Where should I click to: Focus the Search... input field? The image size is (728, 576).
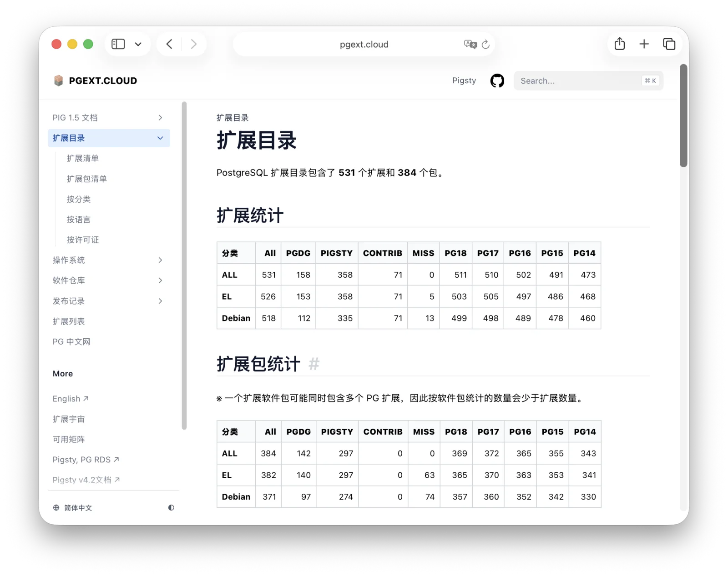(588, 80)
